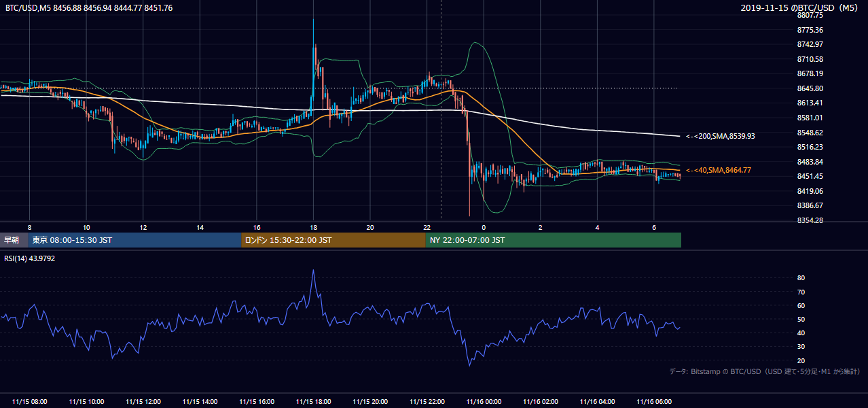Image resolution: width=868 pixels, height=408 pixels.
Task: Click the ロンドン 15:30-22:00 JST session bar
Action: (x=333, y=240)
